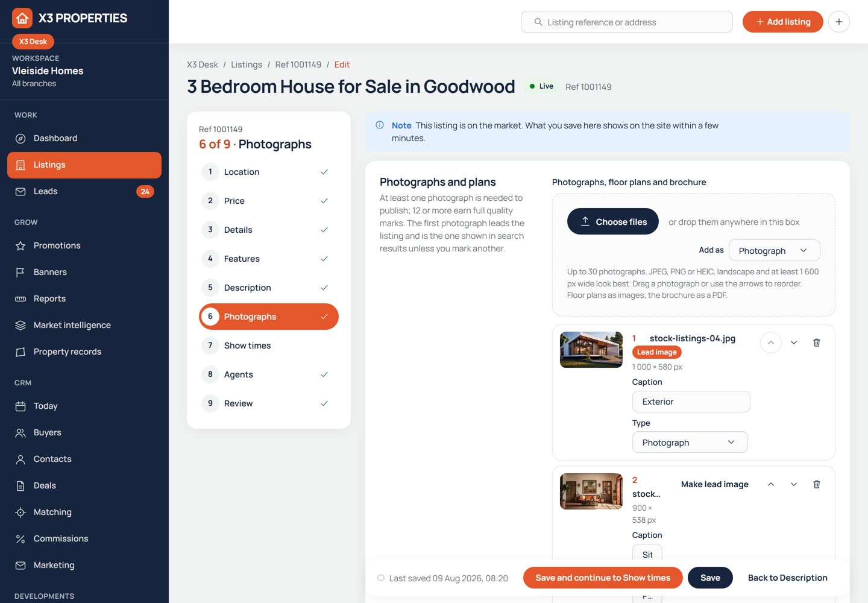Click the stock-listings-04.jpg house thumbnail
The image size is (868, 603).
tap(591, 350)
